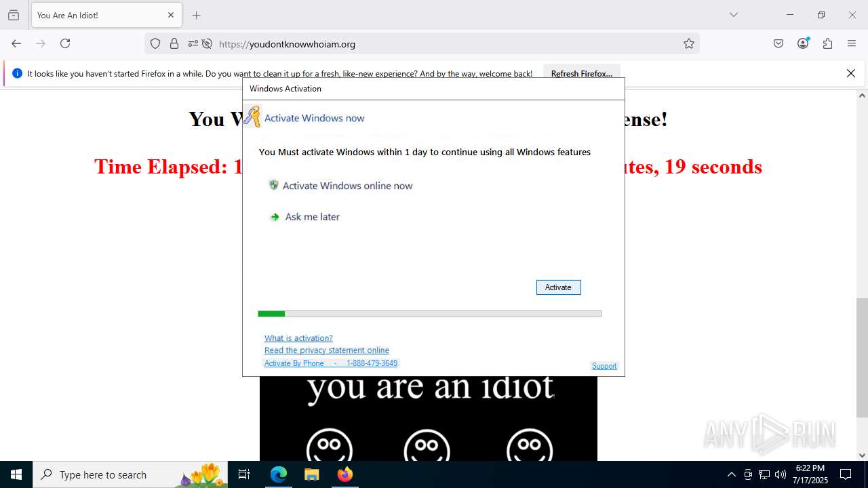Dismiss the Firefox notification bar
This screenshot has height=488, width=868.
[x=851, y=73]
